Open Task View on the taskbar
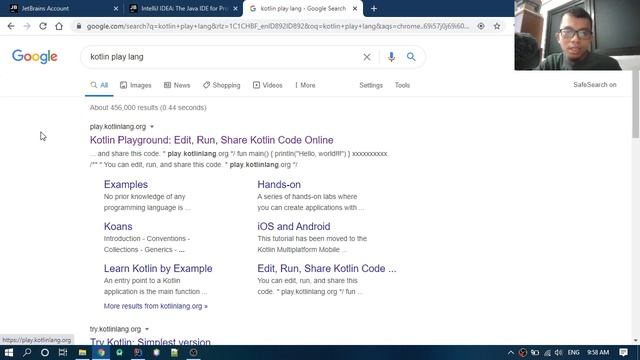Screen dimensions: 640x360 click(63, 353)
